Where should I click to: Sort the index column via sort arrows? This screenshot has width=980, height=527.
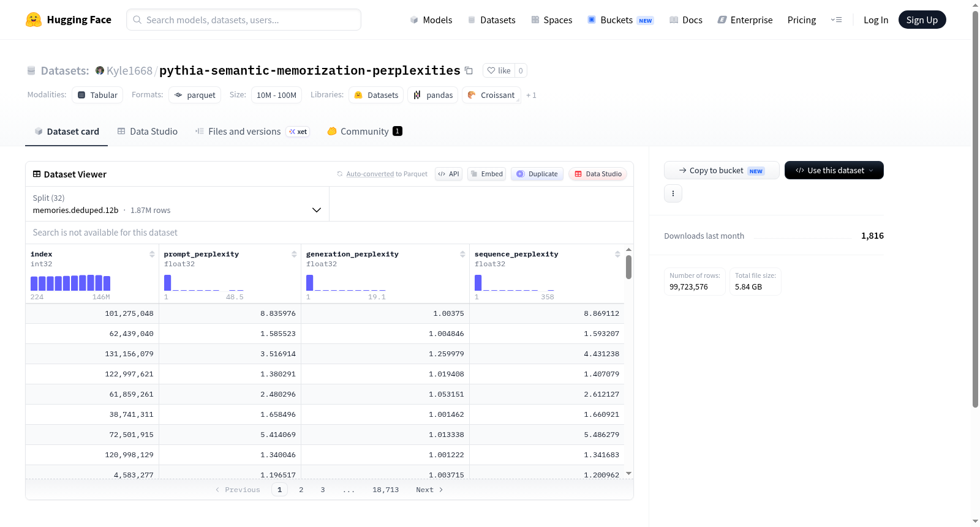click(152, 254)
